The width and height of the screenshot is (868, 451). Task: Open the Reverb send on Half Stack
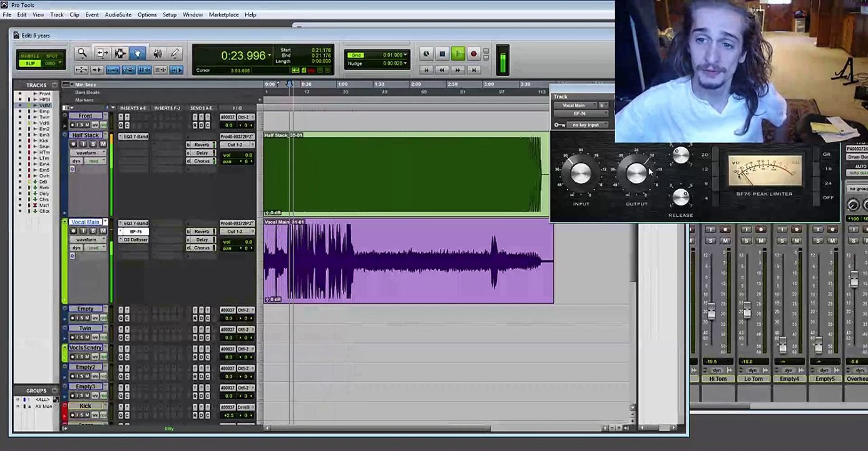pyautogui.click(x=202, y=145)
